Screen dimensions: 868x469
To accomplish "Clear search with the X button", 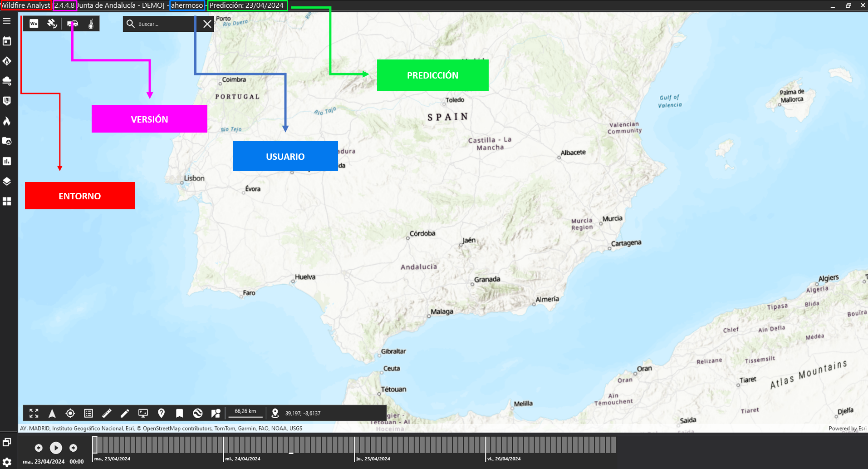I will [207, 24].
